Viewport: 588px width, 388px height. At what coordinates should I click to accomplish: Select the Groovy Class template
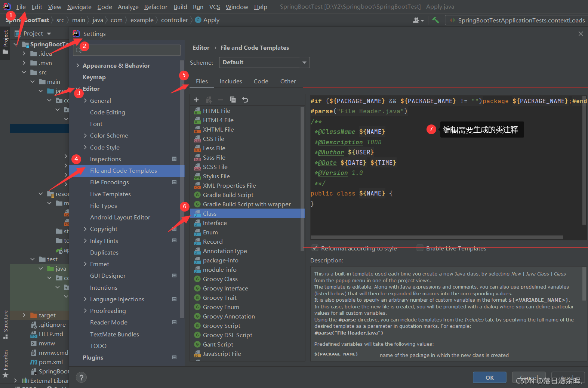point(220,279)
